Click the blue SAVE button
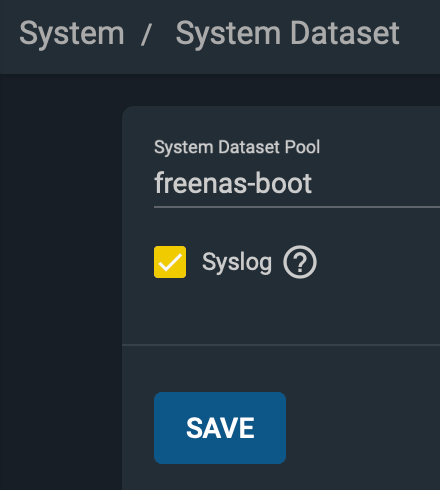This screenshot has width=440, height=490. [220, 428]
